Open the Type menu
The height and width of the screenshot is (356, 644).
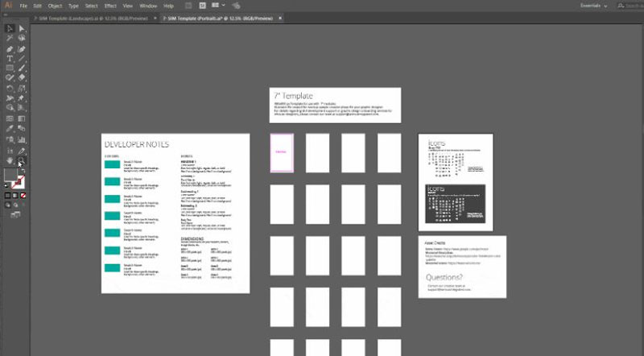(73, 6)
